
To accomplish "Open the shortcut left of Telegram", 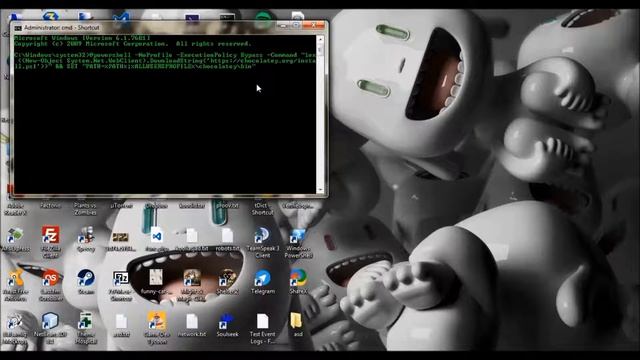I will [x=227, y=278].
